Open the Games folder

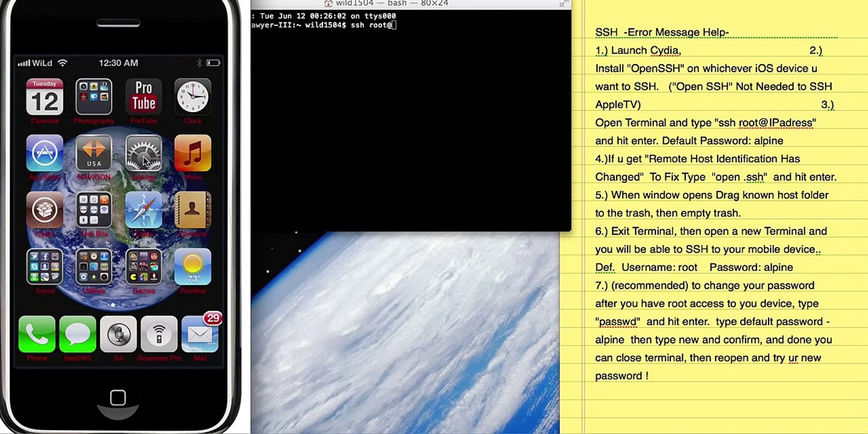point(143,266)
